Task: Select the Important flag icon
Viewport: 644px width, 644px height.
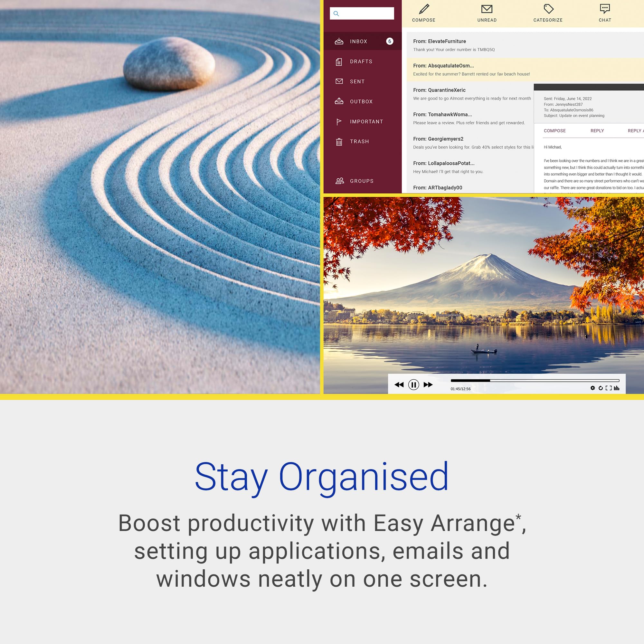Action: [339, 121]
